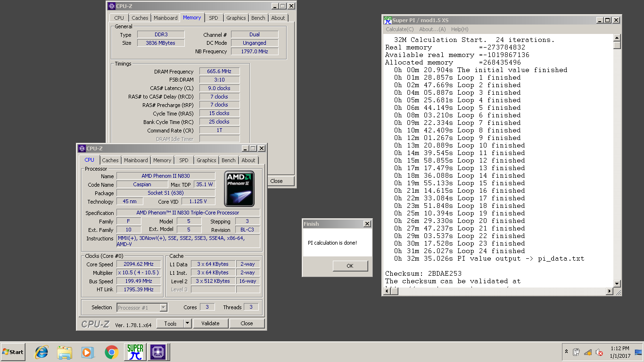
Task: Click Close button in front CPU-Z
Action: pos(247,323)
